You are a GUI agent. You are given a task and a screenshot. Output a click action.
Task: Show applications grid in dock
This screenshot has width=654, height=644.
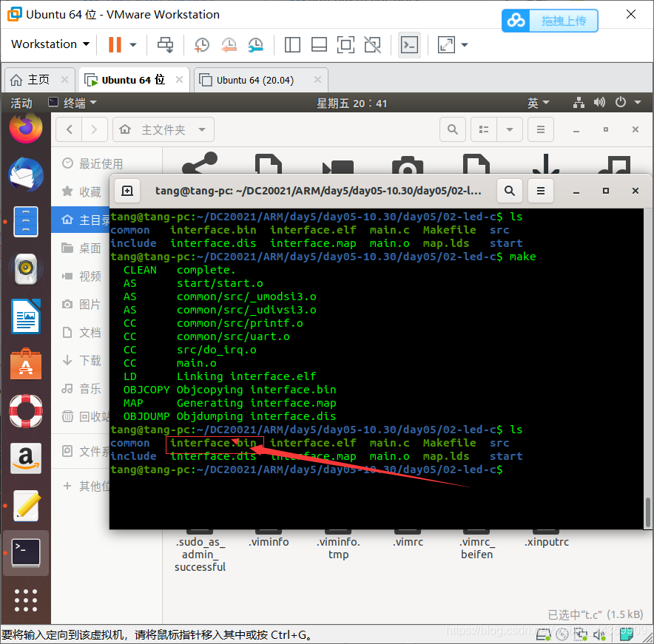click(26, 600)
